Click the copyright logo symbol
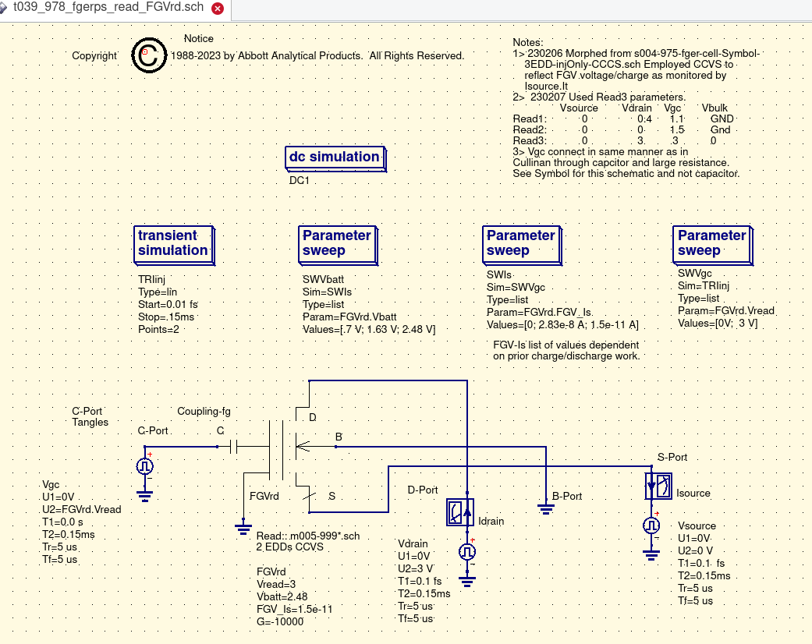The image size is (812, 644). tap(148, 55)
